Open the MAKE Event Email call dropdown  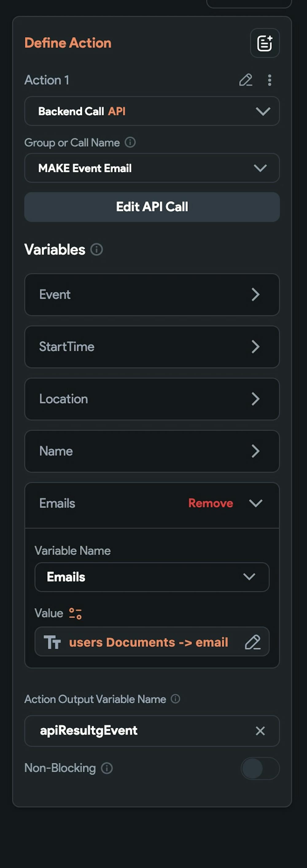point(152,168)
